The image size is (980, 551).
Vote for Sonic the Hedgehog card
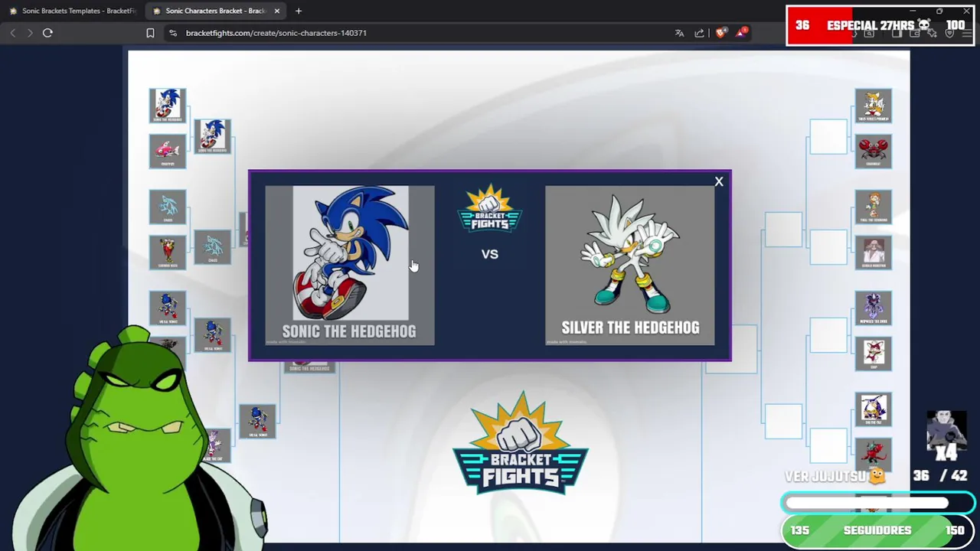(x=350, y=265)
